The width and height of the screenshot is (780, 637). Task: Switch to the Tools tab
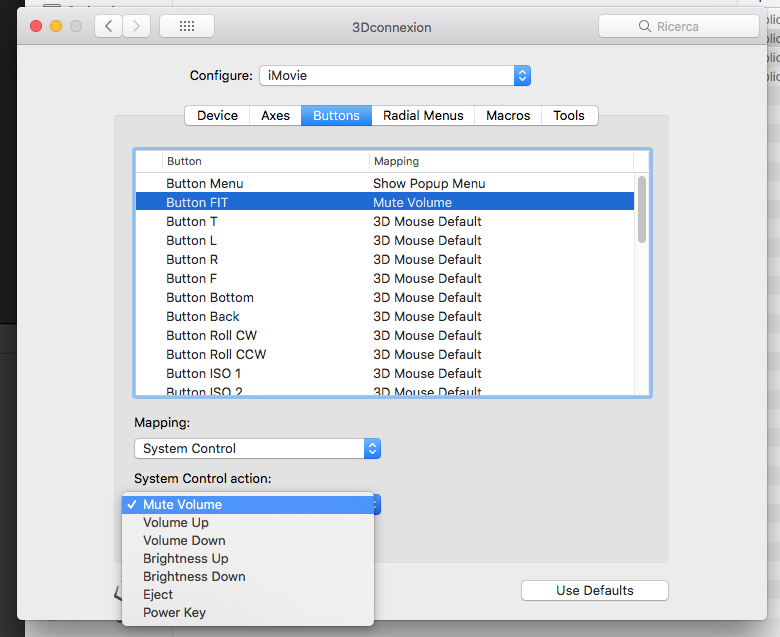(569, 115)
